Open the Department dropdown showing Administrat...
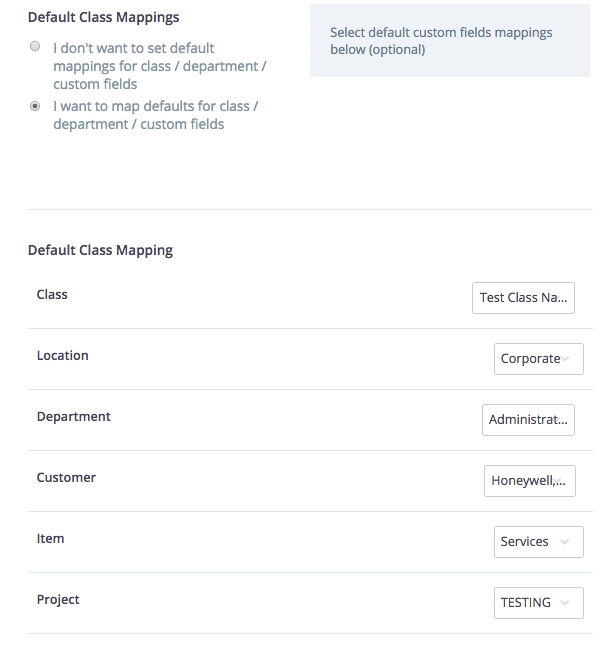 528,420
